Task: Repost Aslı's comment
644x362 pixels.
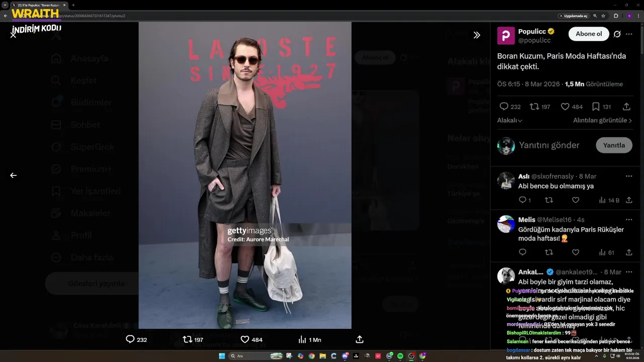Action: coord(549,200)
